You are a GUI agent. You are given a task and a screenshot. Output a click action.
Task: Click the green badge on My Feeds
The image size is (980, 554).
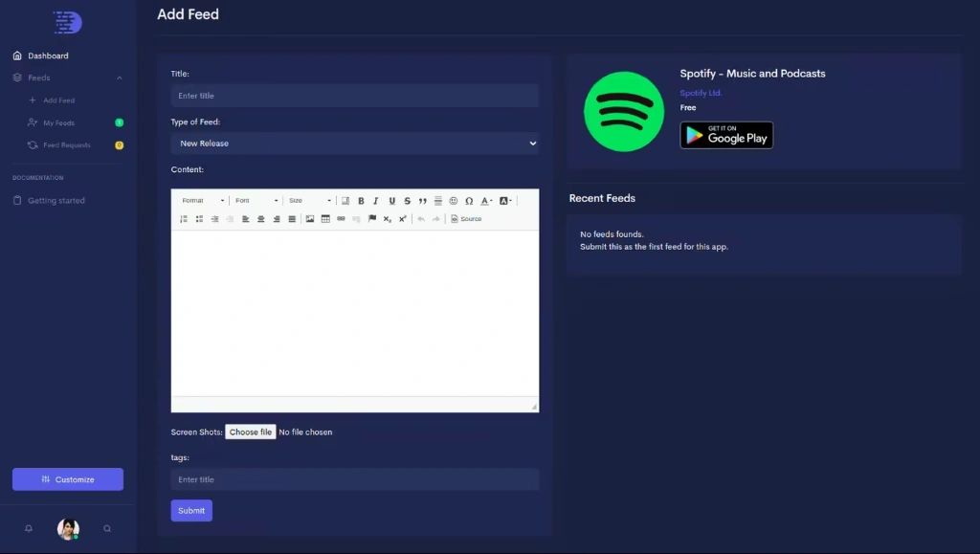tap(120, 122)
